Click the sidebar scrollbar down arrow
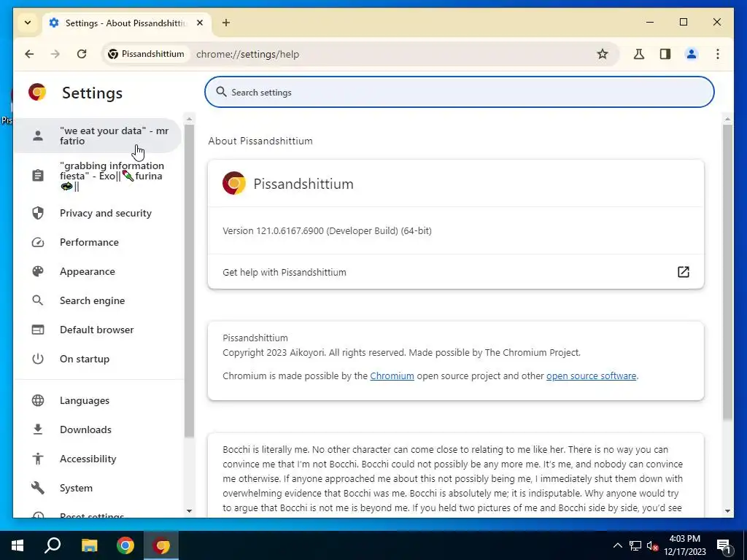 coord(189,511)
